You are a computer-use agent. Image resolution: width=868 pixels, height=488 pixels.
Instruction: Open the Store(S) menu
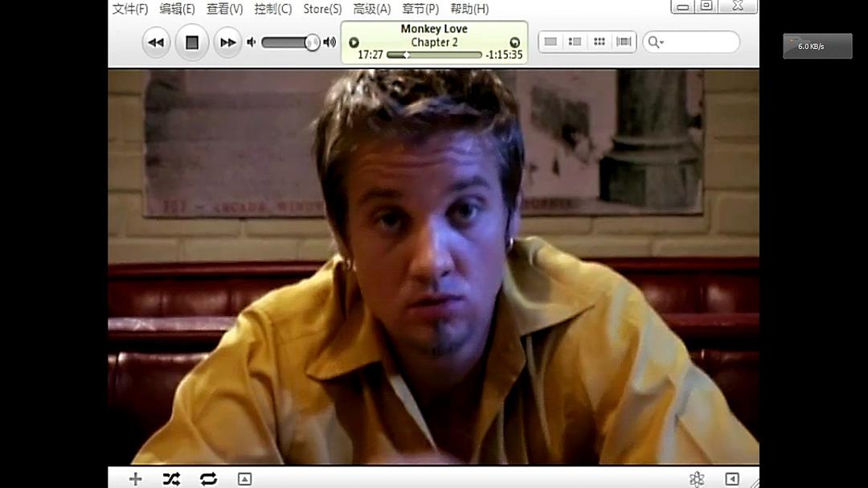pos(321,9)
